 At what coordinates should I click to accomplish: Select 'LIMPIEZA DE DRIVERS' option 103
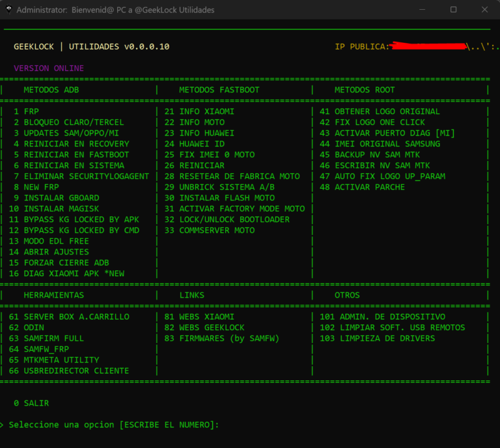click(377, 339)
